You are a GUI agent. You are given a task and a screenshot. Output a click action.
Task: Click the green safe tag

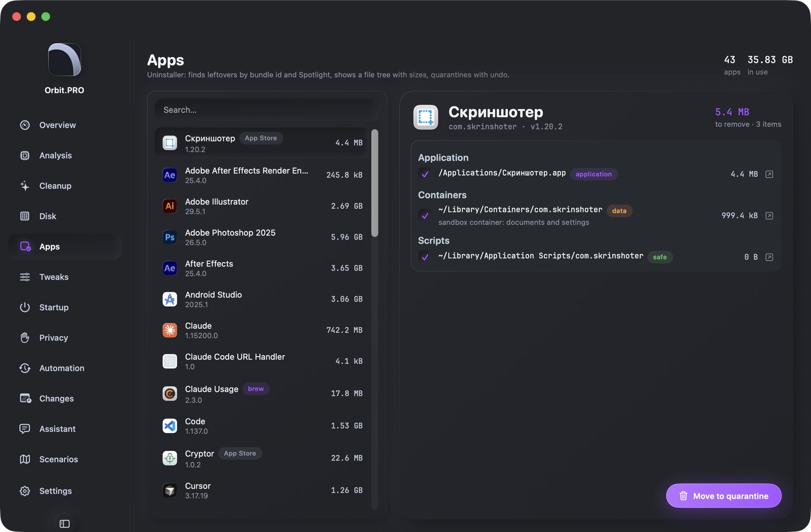[x=660, y=257]
